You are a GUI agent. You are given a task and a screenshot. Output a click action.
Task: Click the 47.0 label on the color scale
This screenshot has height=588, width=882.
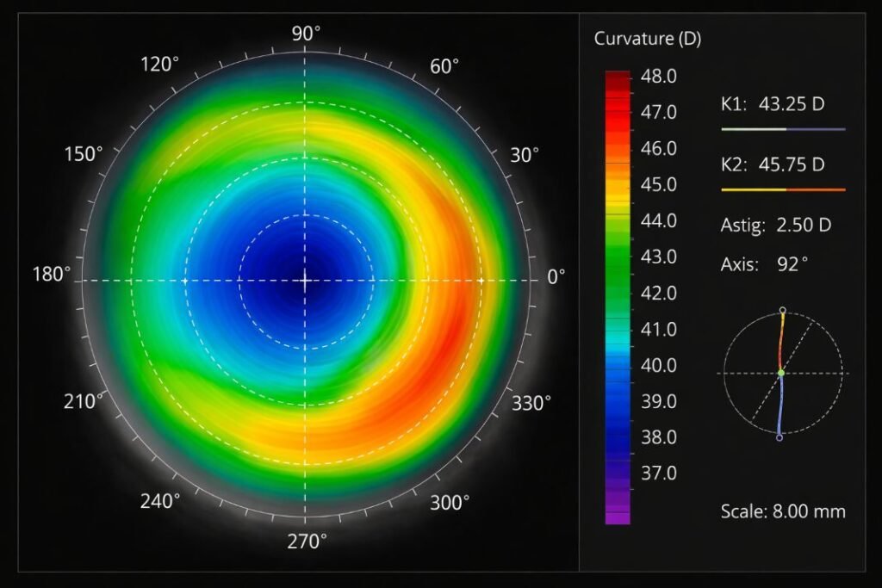coord(659,113)
